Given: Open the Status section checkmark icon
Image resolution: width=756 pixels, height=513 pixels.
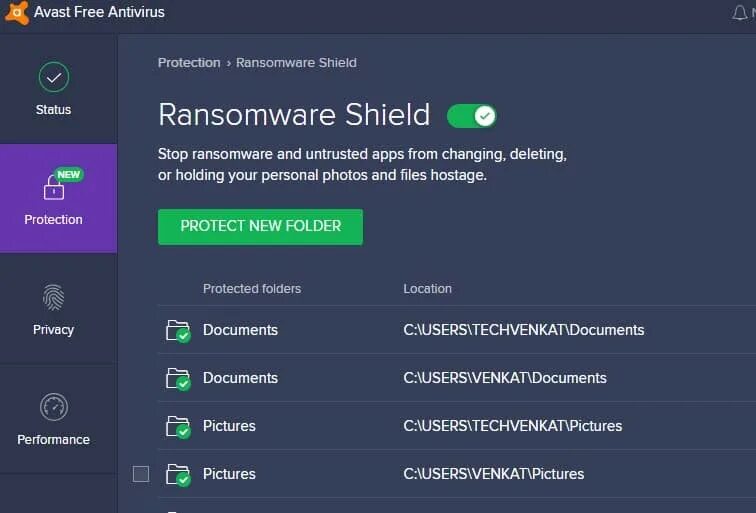Looking at the screenshot, I should coord(54,77).
